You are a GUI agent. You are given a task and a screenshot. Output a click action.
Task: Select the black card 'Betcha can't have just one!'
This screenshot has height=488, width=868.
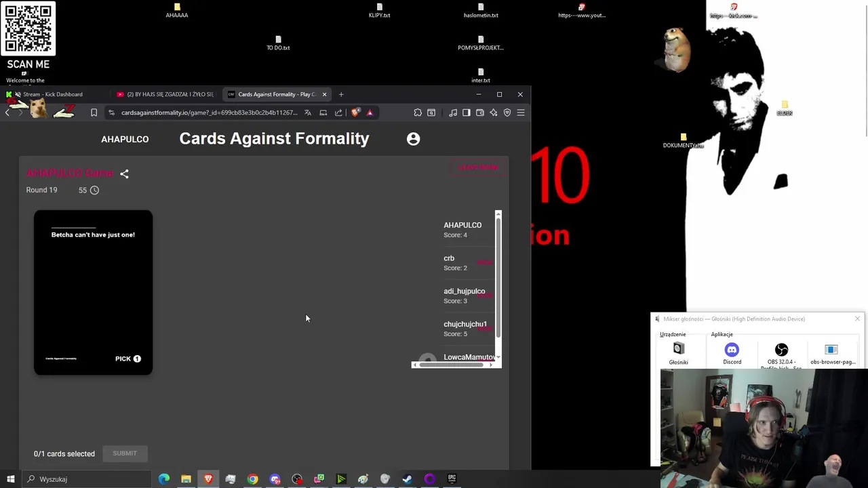click(93, 293)
